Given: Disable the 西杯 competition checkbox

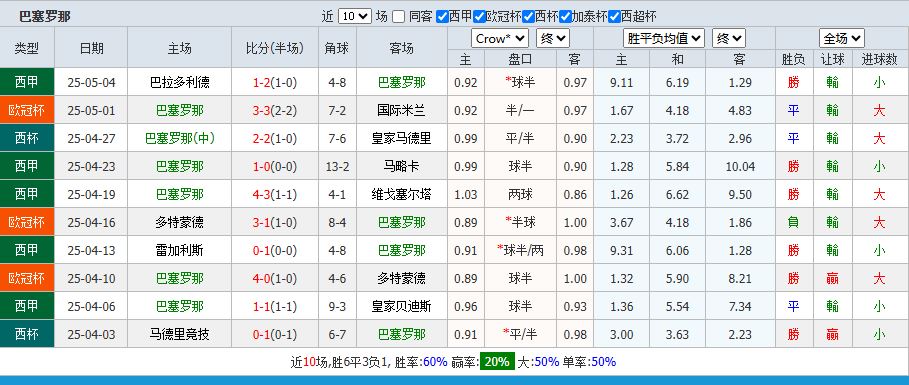Looking at the screenshot, I should point(528,16).
